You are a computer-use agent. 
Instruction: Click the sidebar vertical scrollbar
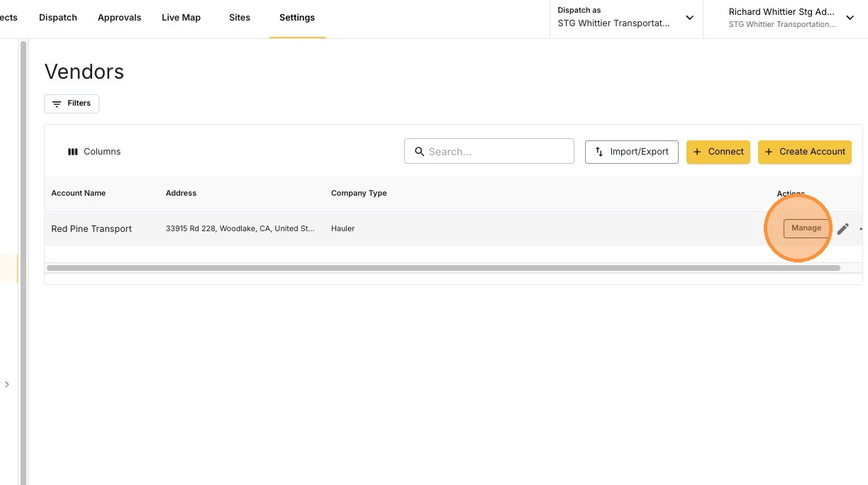pyautogui.click(x=23, y=262)
